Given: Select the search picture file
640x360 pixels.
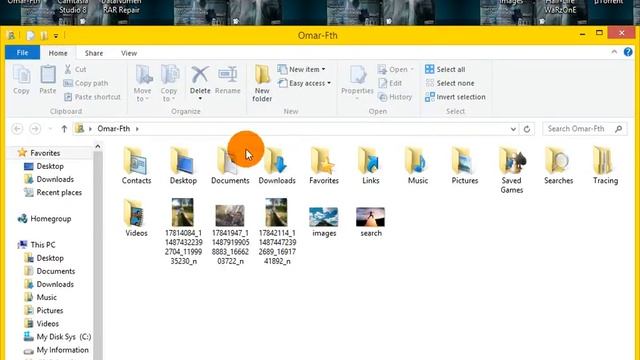Looking at the screenshot, I should (x=371, y=222).
